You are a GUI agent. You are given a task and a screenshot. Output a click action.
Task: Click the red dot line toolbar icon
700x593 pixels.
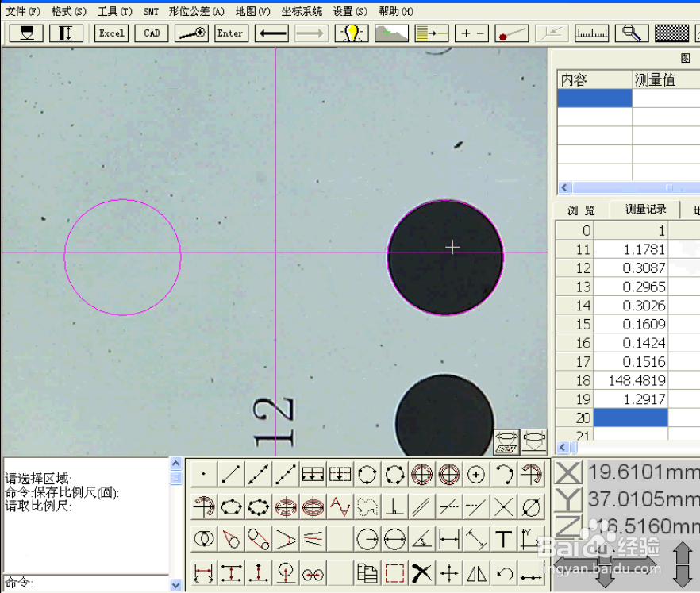pos(512,33)
